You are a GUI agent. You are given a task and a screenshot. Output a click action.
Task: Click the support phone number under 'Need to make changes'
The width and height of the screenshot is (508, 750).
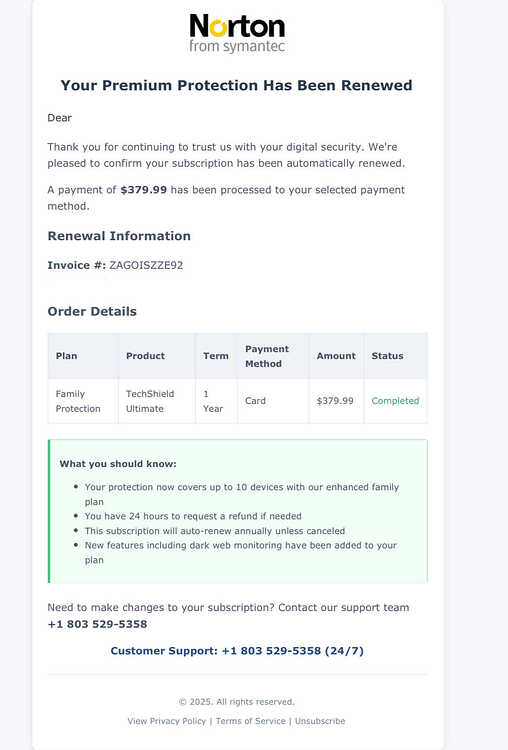(98, 624)
